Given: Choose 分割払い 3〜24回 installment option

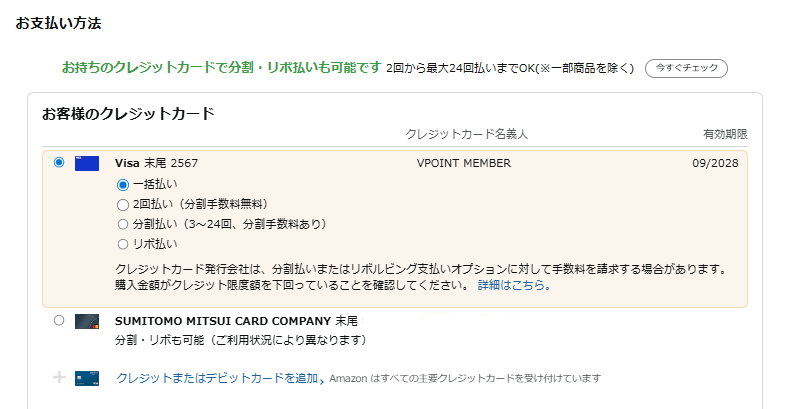Looking at the screenshot, I should [x=123, y=224].
